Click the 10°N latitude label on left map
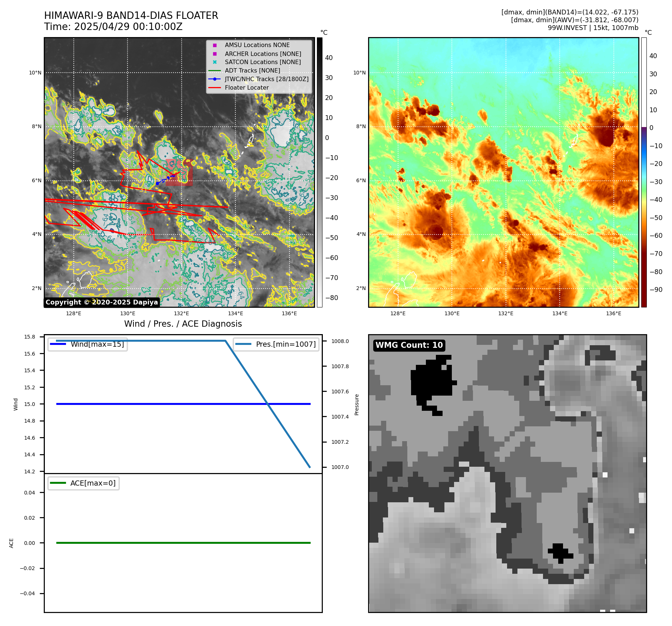672x626 pixels. tap(35, 73)
